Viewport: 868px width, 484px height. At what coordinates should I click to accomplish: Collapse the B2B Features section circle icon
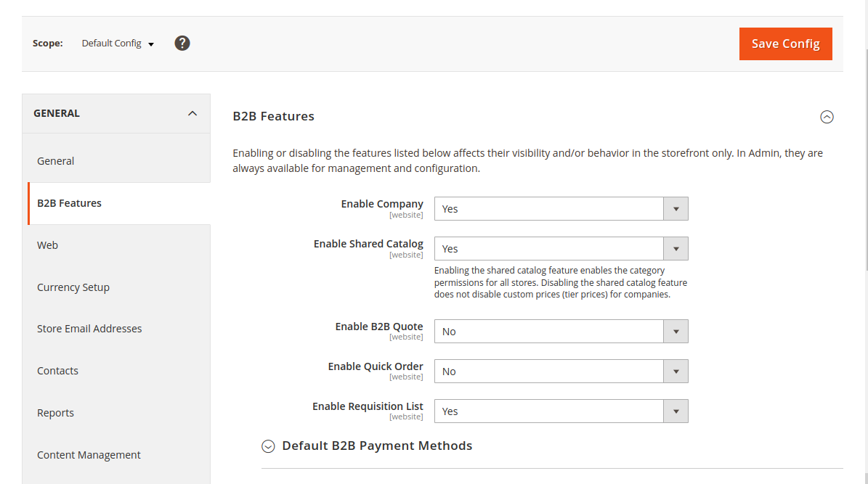coord(827,117)
